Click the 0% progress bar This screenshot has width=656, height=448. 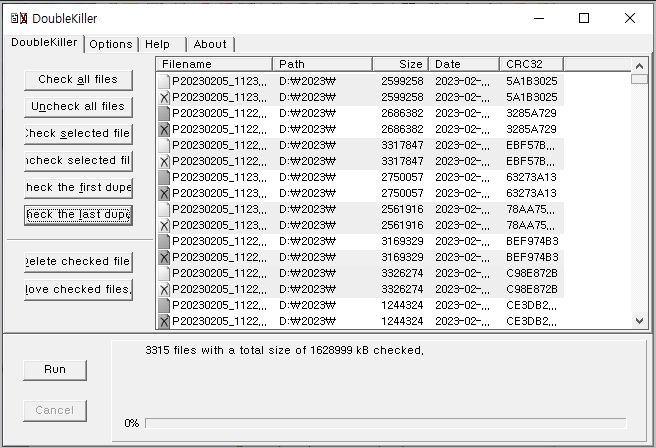pyautogui.click(x=385, y=423)
